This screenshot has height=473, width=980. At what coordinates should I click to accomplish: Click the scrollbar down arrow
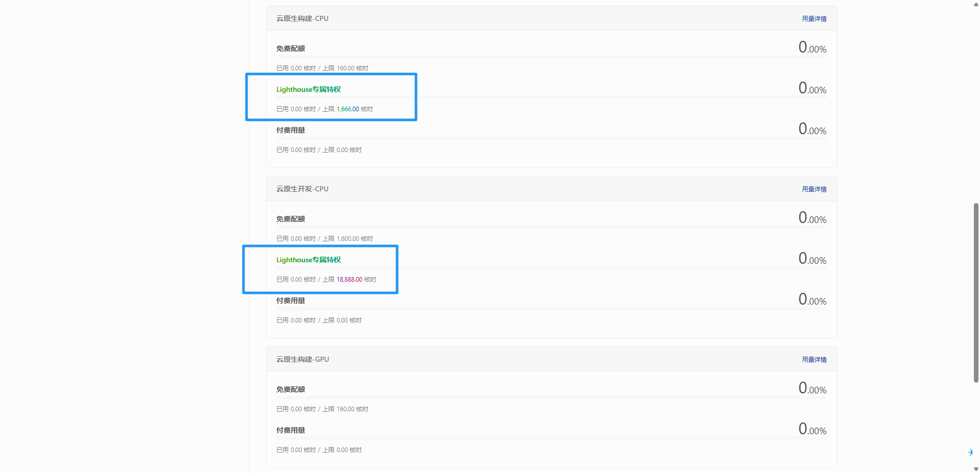[x=976, y=469]
